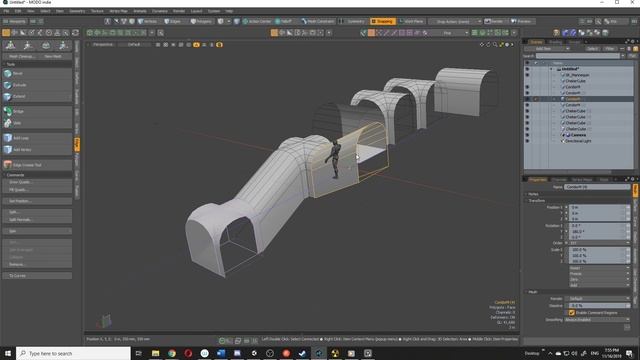Click the Windows taskbar search box

coord(73,353)
